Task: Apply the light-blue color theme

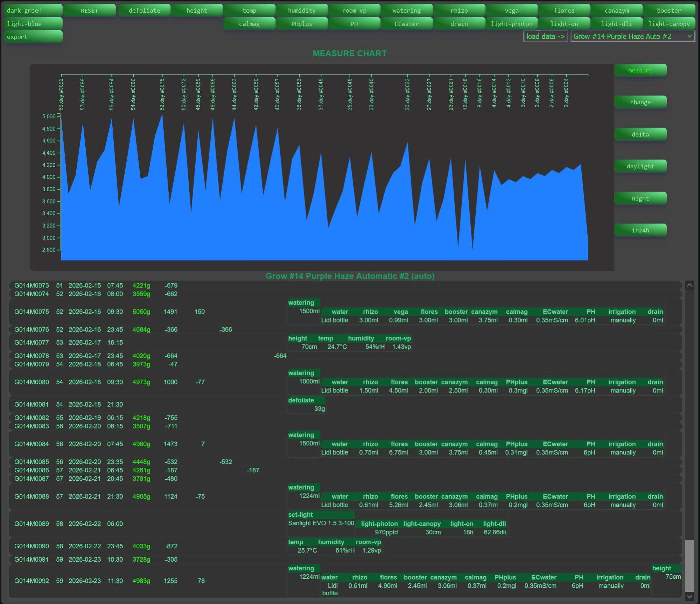Action: click(x=33, y=24)
